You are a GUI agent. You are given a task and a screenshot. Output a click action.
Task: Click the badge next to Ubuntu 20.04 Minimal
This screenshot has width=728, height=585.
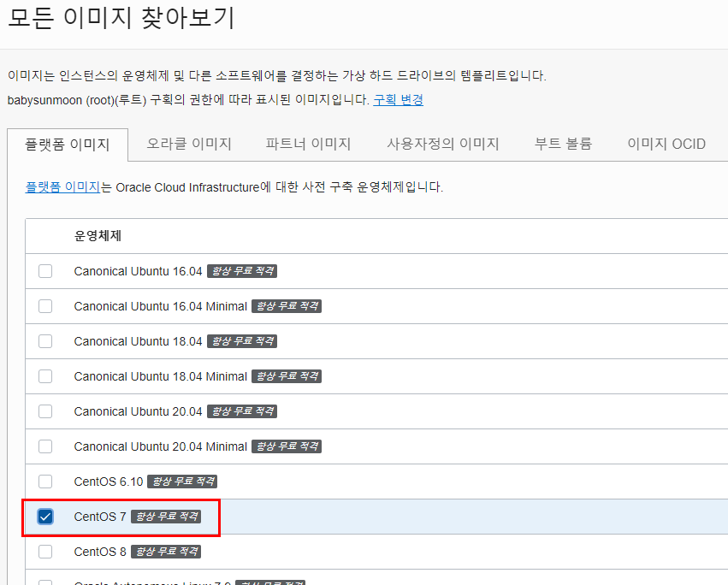coord(287,446)
